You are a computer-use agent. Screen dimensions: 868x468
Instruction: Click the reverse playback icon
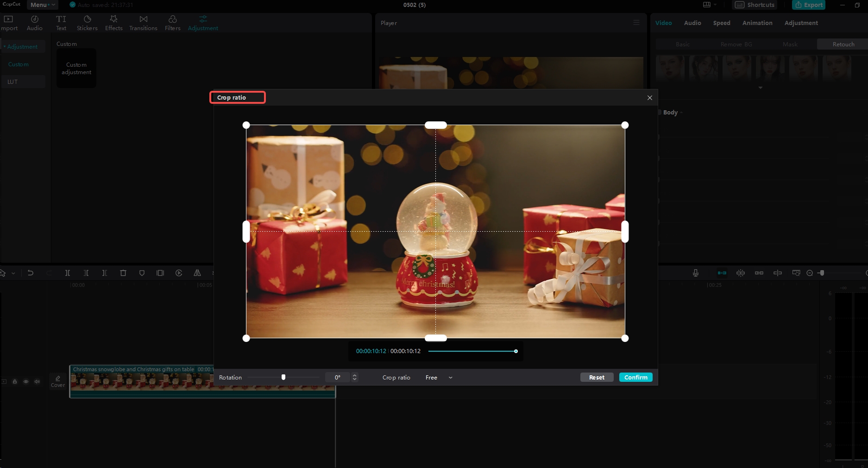[x=179, y=273]
